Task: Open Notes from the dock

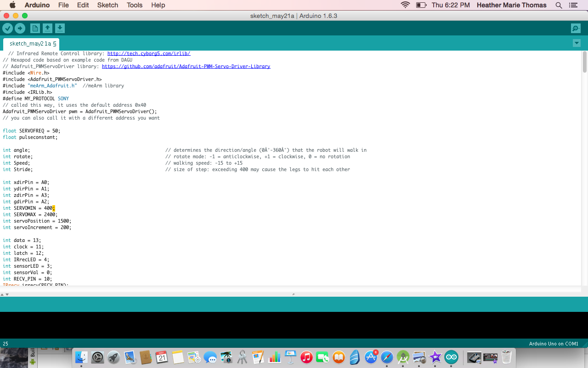Action: pyautogui.click(x=178, y=357)
